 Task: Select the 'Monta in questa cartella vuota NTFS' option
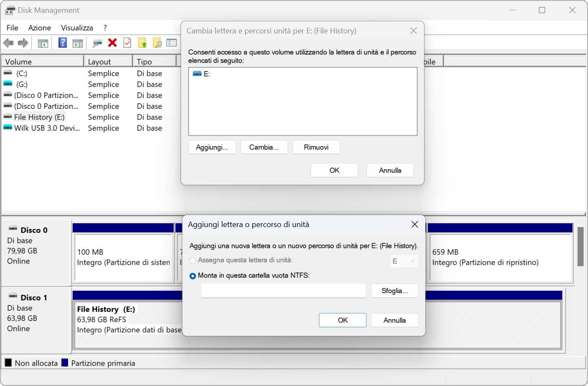193,276
